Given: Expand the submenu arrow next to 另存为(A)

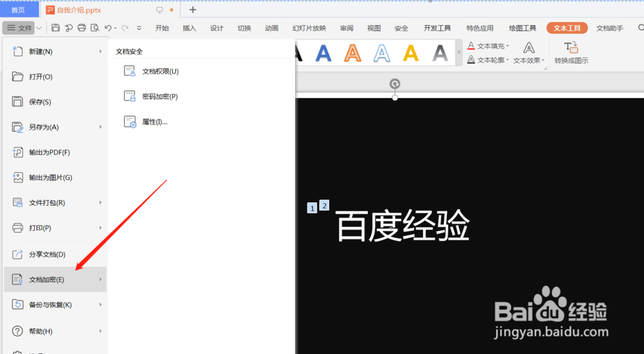Looking at the screenshot, I should pyautogui.click(x=100, y=127).
